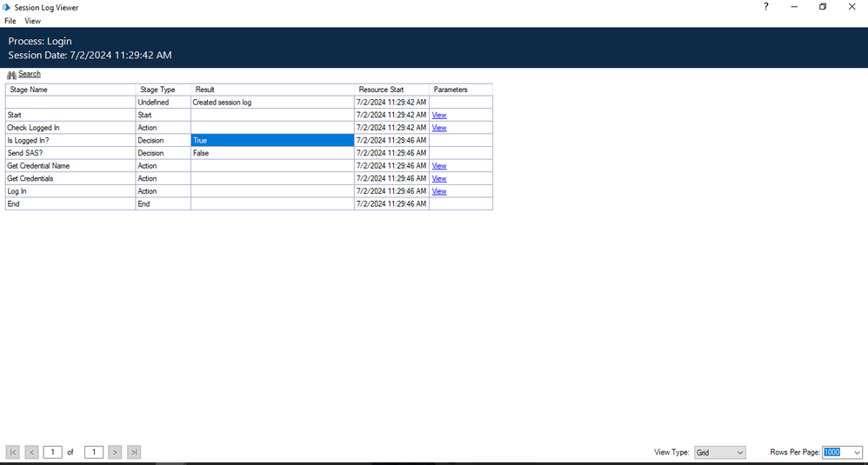Sort by Stage Type column header
The width and height of the screenshot is (868, 465).
pyautogui.click(x=164, y=90)
